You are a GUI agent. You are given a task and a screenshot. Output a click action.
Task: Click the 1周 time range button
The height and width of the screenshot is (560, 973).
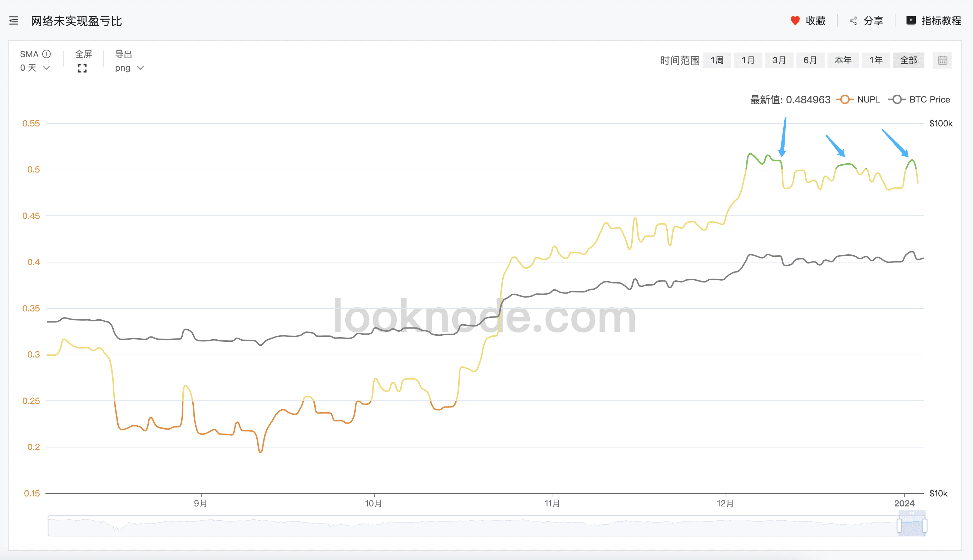tap(717, 60)
